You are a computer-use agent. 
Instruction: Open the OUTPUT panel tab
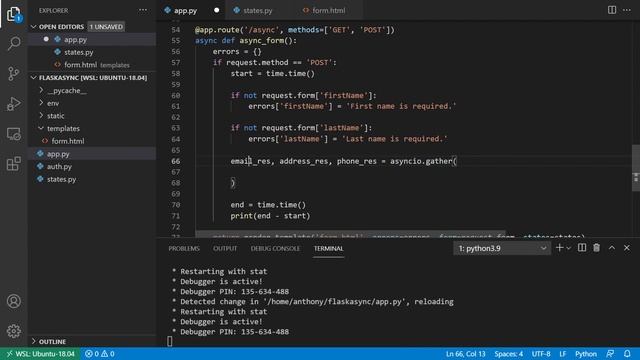(225, 249)
